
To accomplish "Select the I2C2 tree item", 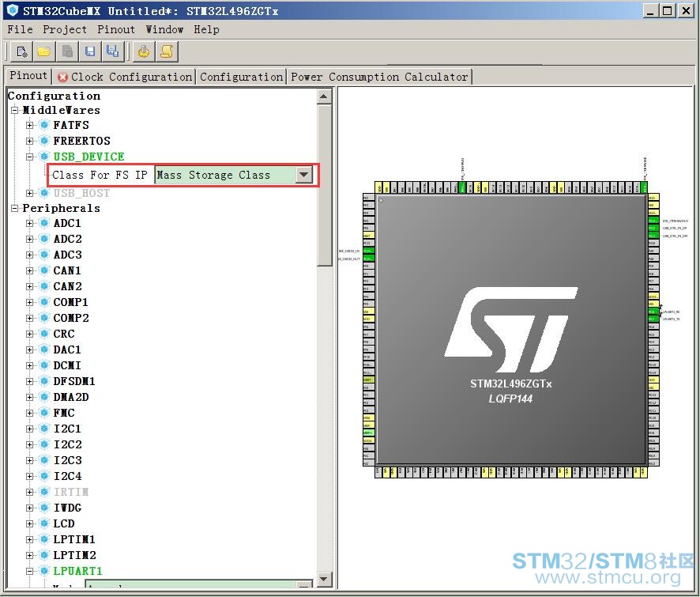I will click(x=67, y=444).
